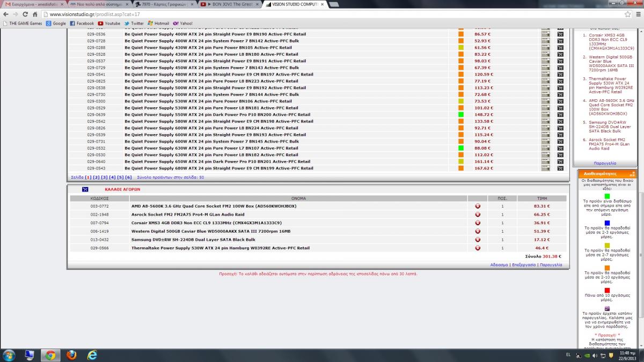This screenshot has width=644, height=362.
Task: Click the product code 029-0639
Action: (96, 115)
